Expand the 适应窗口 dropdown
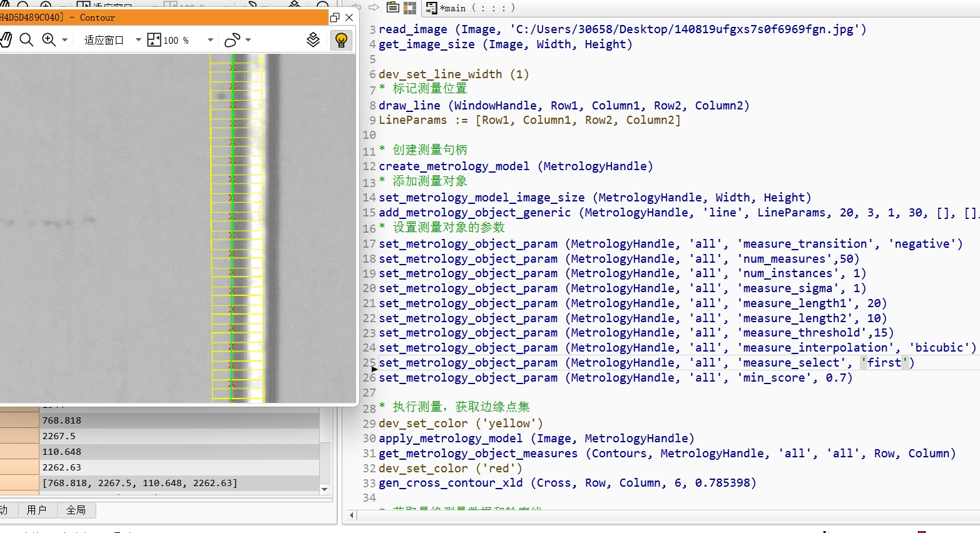 click(138, 39)
